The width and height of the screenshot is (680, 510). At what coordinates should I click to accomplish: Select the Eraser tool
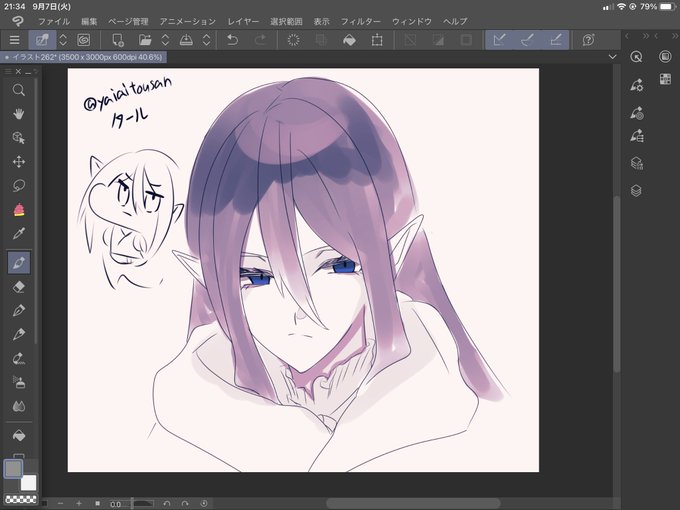coord(19,287)
